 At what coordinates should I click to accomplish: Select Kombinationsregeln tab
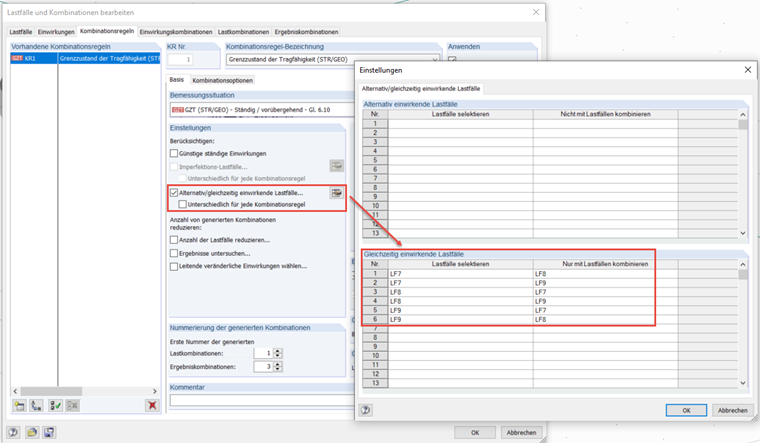pos(107,31)
